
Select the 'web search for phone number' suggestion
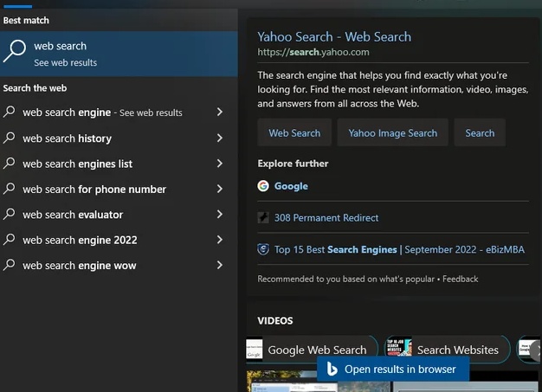click(119, 189)
